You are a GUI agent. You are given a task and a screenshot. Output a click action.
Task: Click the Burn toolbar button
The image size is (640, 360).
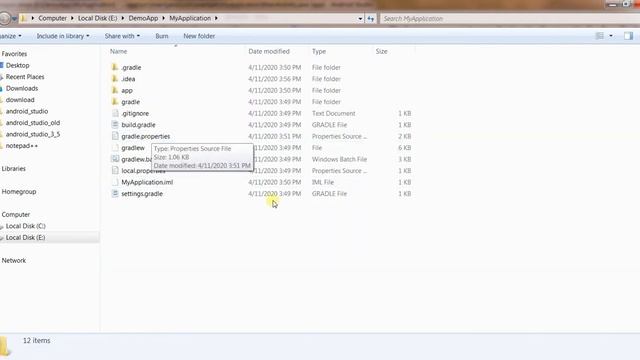[x=162, y=36]
